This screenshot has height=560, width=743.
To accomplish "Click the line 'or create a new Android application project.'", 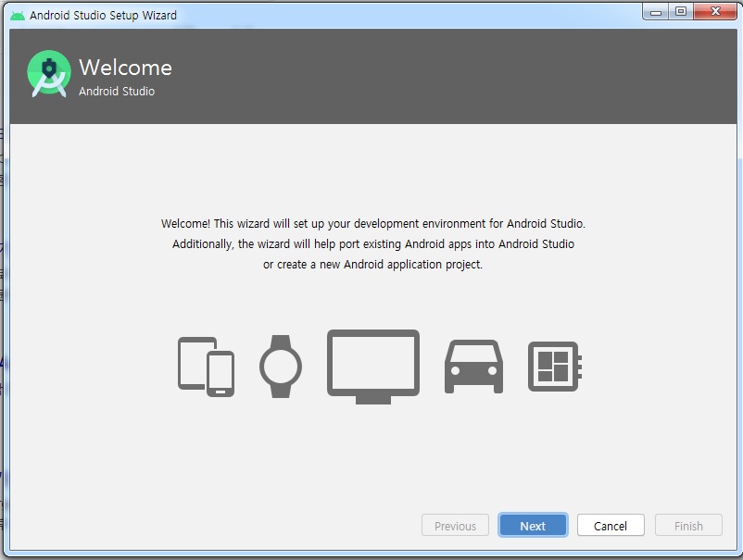I will 373,264.
